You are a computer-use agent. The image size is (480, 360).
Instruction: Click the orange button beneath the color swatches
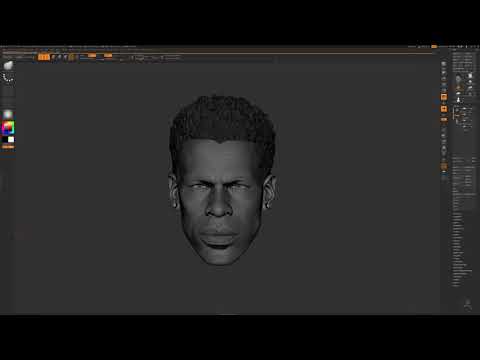click(x=8, y=147)
